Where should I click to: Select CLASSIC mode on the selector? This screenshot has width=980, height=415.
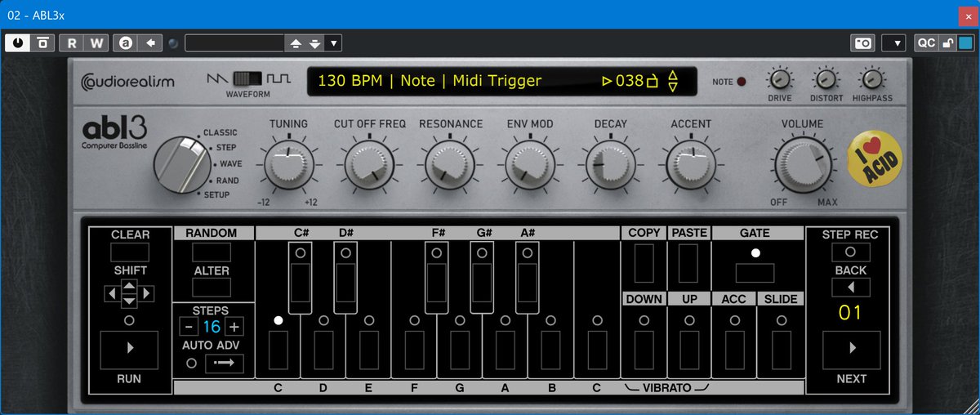pos(220,132)
